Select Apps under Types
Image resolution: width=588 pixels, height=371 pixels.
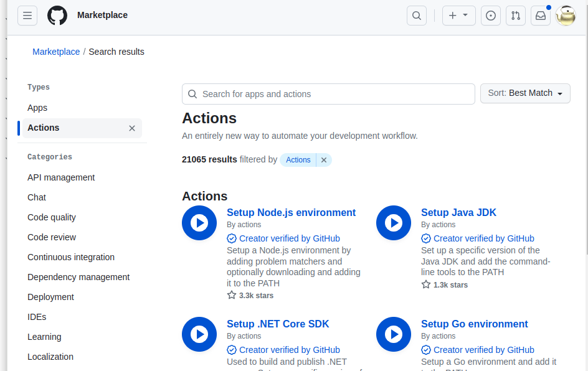coord(37,108)
